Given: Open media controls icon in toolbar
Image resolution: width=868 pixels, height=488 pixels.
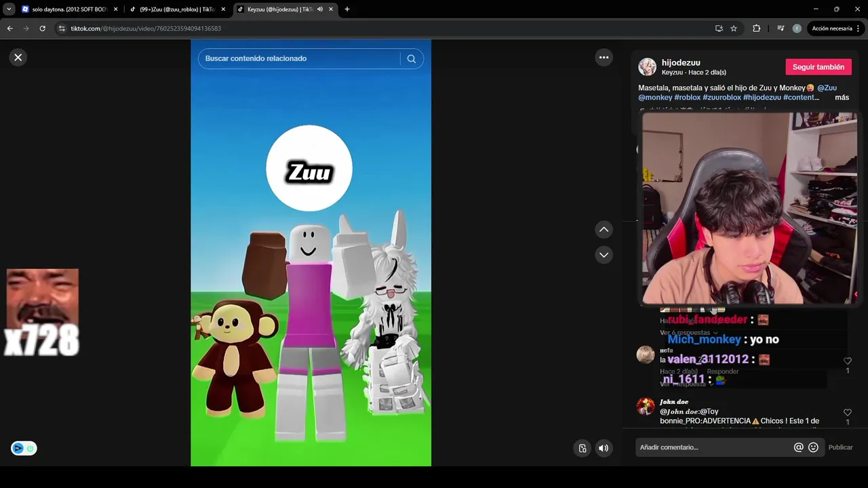Looking at the screenshot, I should pyautogui.click(x=781, y=28).
